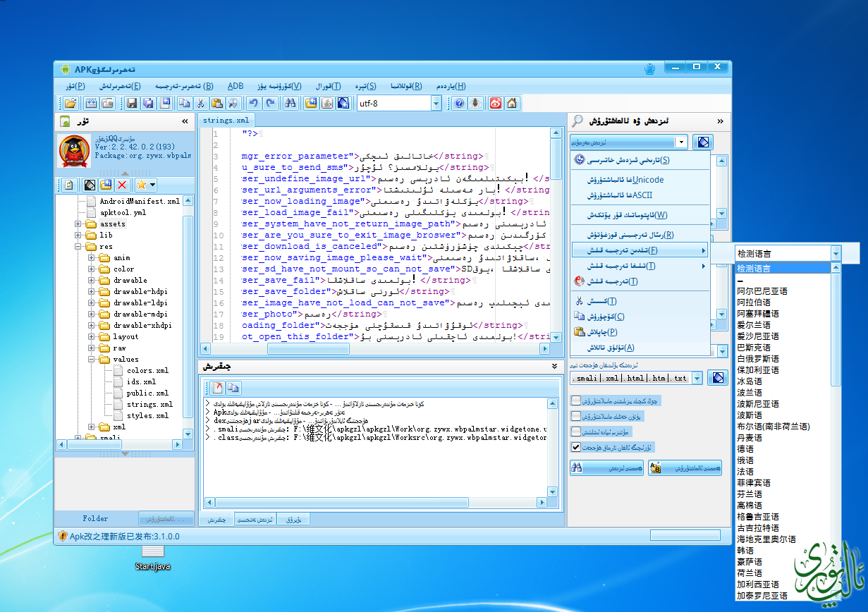
Task: Click the scissors Cut icon in the toolbar
Action: [201, 104]
